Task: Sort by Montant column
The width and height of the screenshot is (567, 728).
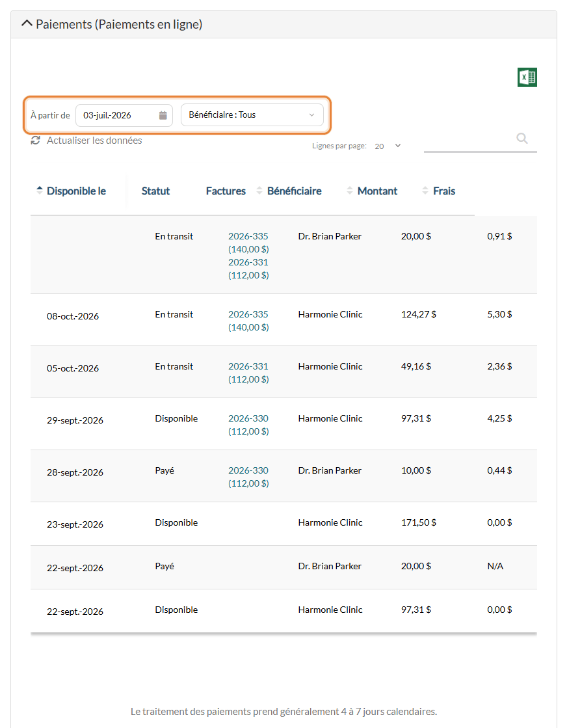Action: (372, 191)
